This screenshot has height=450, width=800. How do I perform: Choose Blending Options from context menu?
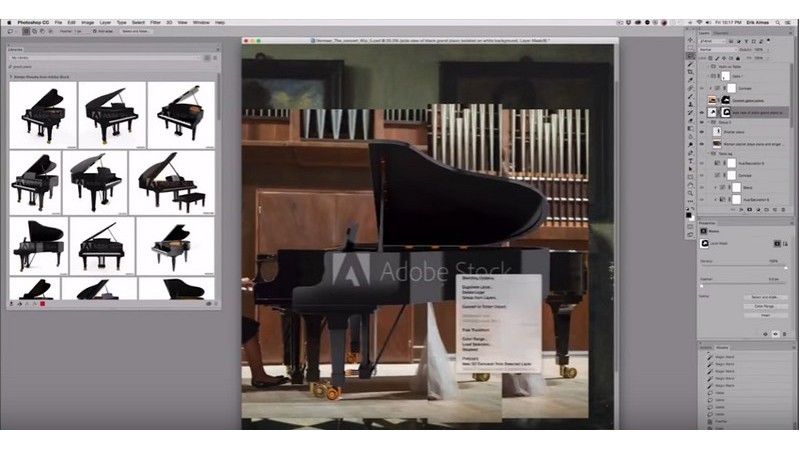tap(478, 278)
